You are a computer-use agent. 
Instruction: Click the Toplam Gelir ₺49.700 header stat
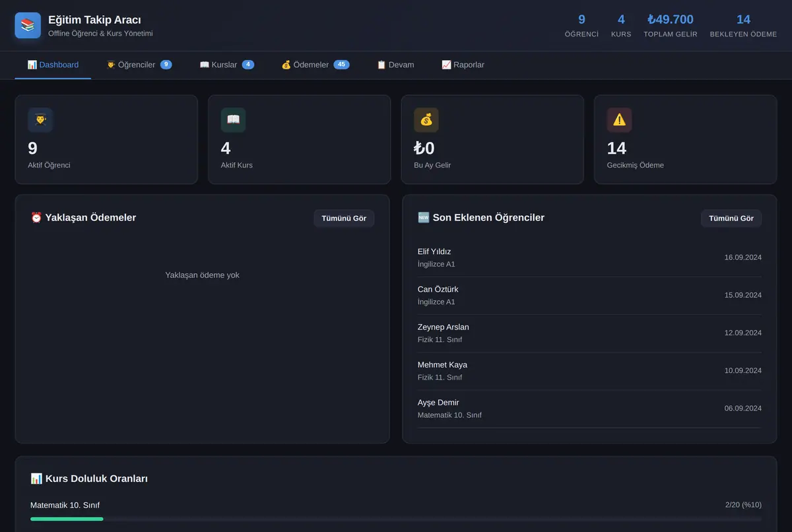coord(671,26)
